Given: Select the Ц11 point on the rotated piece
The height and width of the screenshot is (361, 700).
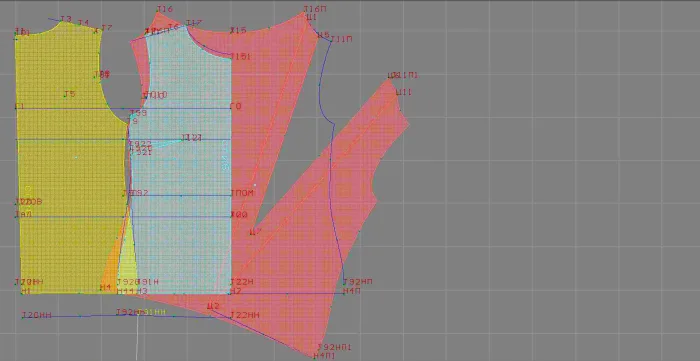Looking at the screenshot, I should click(x=404, y=92).
